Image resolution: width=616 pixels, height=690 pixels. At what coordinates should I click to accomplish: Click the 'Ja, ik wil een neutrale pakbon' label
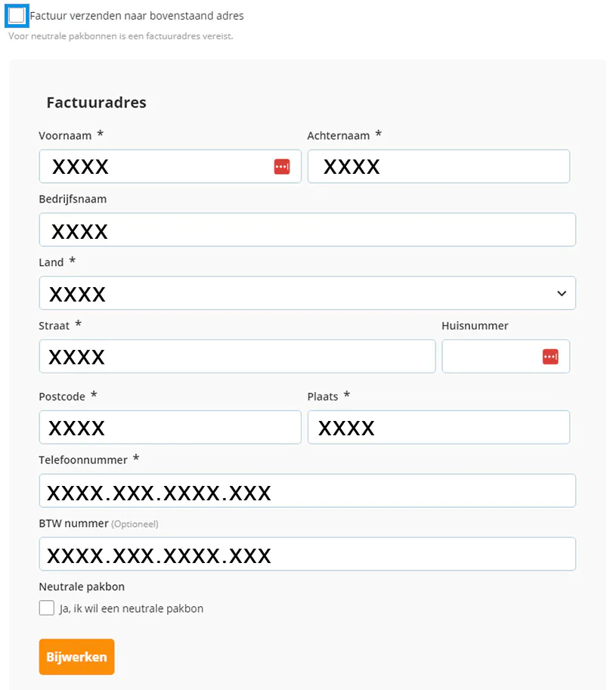click(132, 608)
